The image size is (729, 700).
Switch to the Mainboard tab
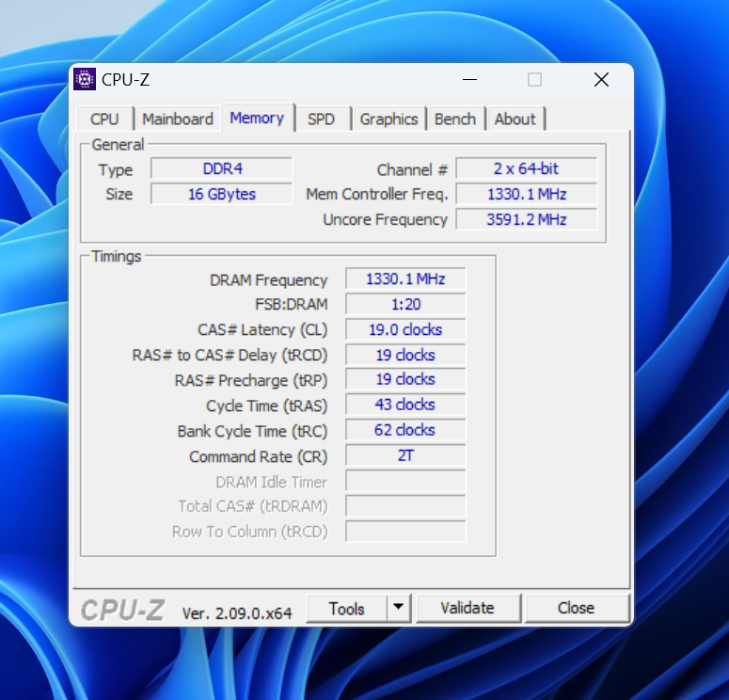[178, 119]
